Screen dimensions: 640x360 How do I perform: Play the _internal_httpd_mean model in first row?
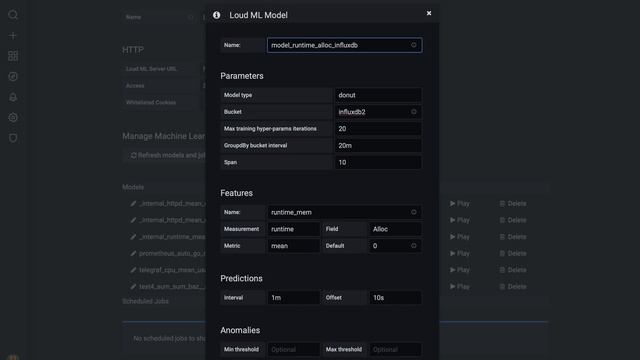click(460, 203)
